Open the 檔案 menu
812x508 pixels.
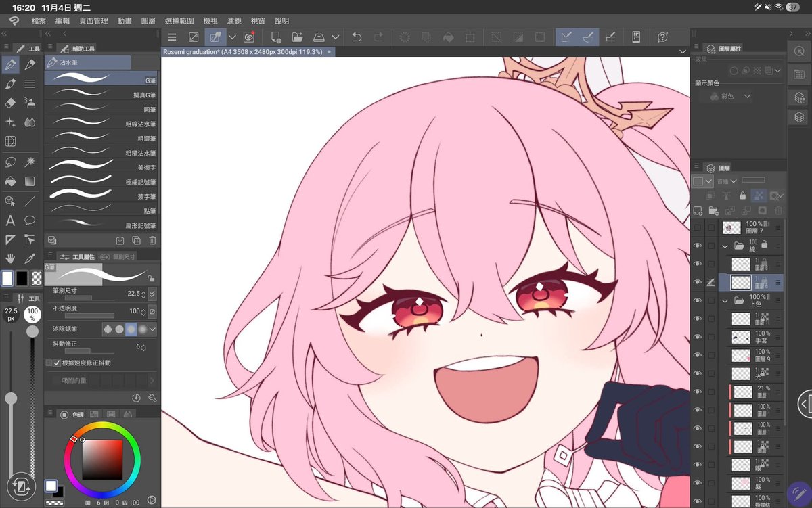39,21
